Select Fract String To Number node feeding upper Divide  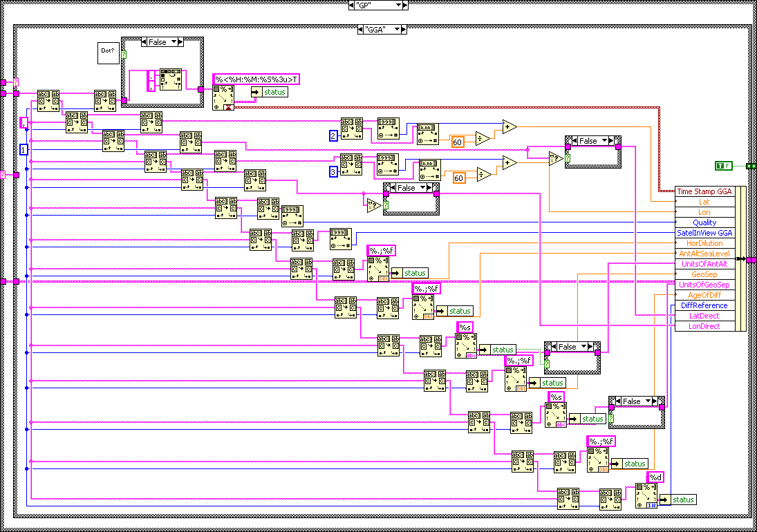coord(428,134)
